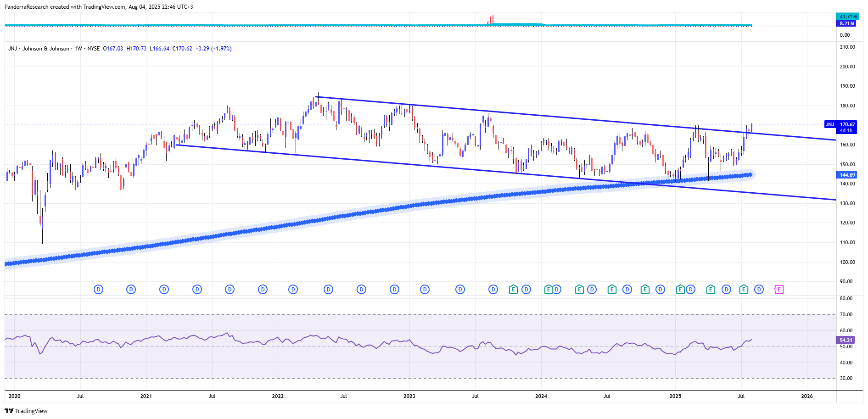Click the July 2024 green earnings E marker
This screenshot has height=419, width=868.
click(x=612, y=290)
